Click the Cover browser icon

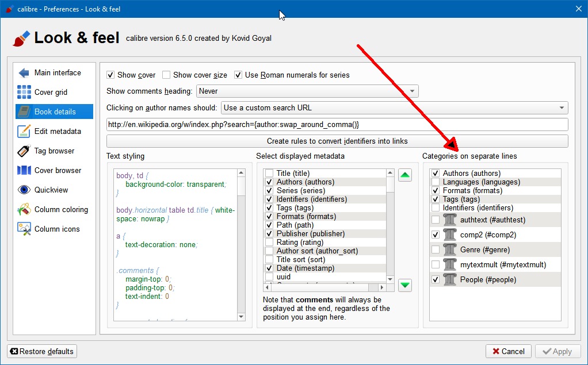[24, 170]
